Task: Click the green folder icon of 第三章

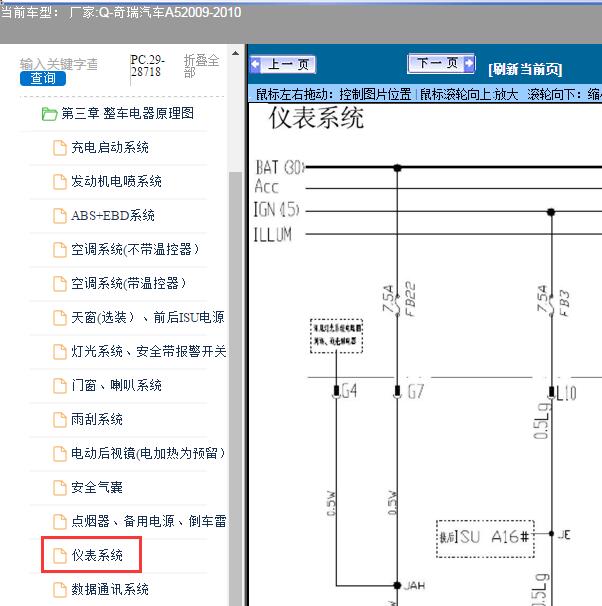Action: 49,114
